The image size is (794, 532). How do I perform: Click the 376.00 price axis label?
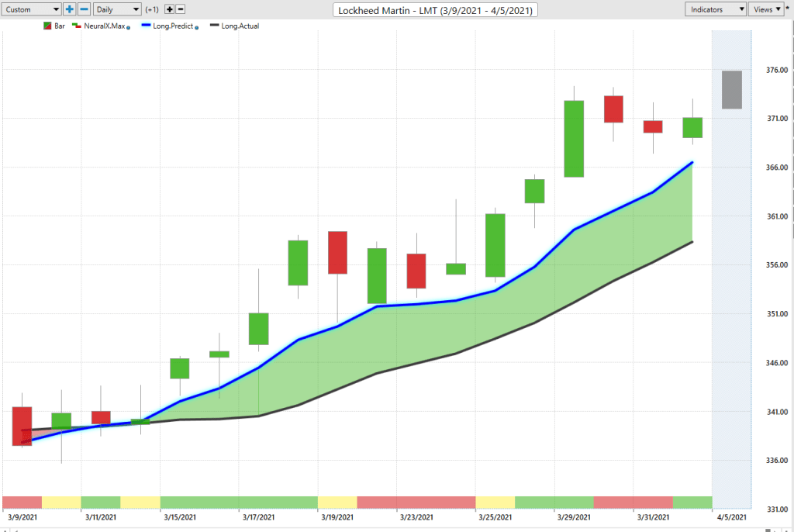pos(777,70)
